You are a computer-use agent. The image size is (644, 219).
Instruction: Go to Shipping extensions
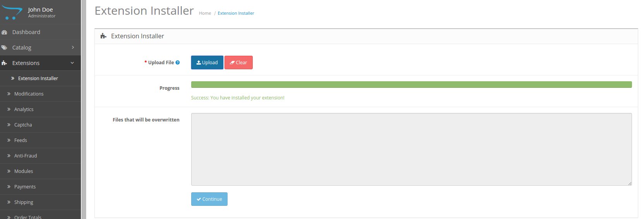point(24,202)
